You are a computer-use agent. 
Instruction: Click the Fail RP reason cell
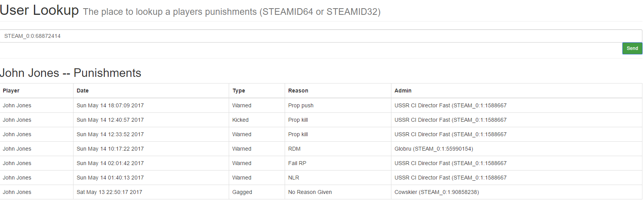(x=297, y=163)
